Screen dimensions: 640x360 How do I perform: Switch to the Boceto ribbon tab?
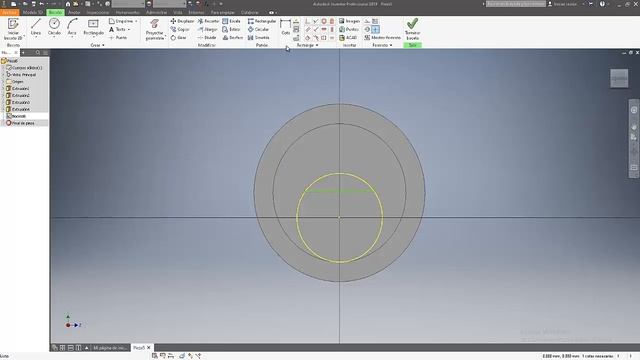pos(55,13)
